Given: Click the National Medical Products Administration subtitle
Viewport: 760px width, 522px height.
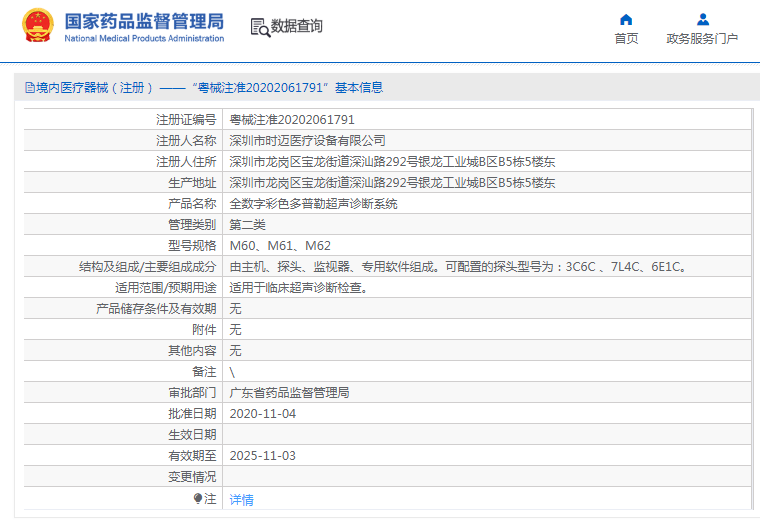Looking at the screenshot, I should (x=144, y=39).
